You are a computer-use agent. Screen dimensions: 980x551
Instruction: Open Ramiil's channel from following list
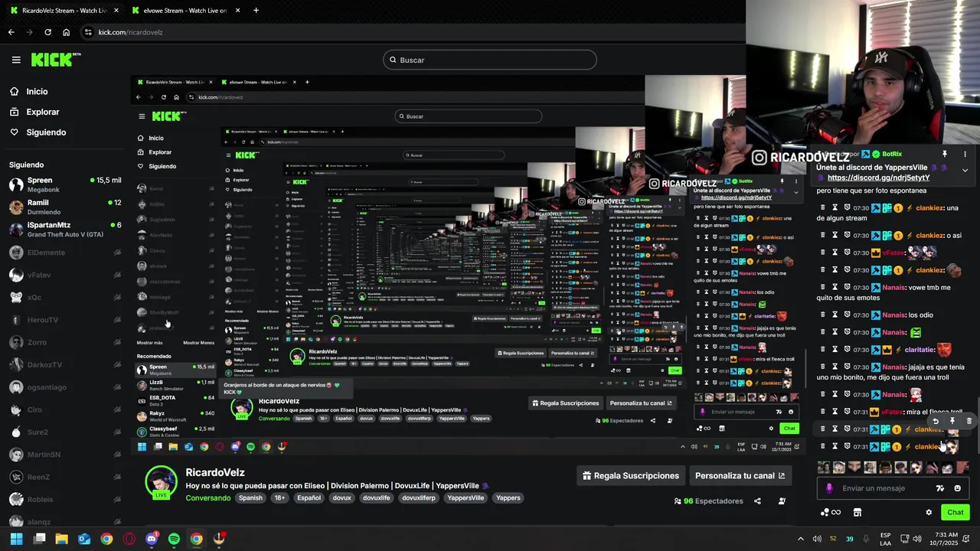click(x=65, y=207)
